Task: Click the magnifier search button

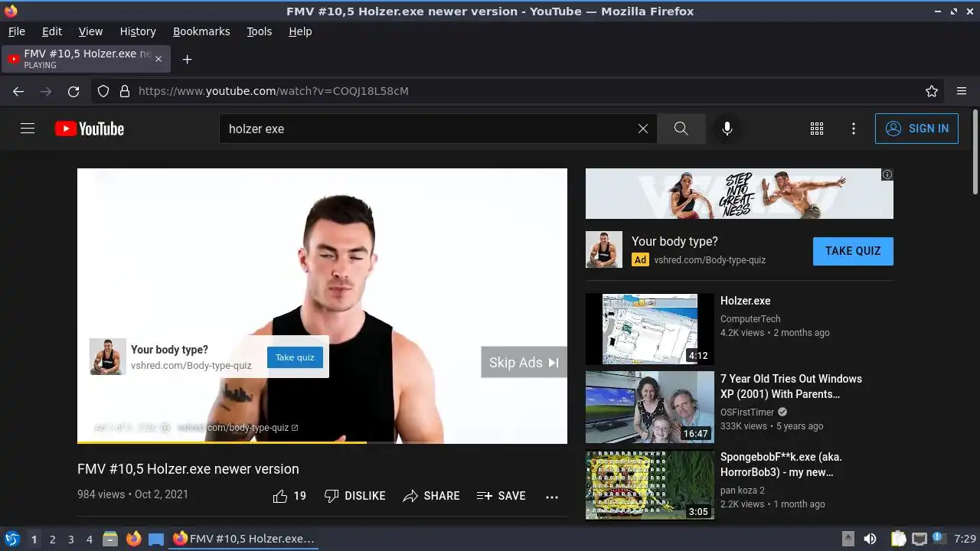Action: click(681, 129)
